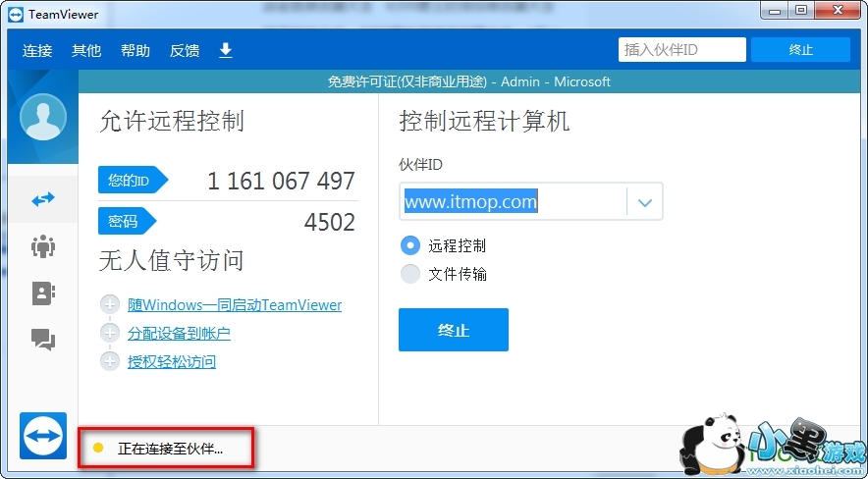Open 随Windows一同启动TeamViewer link
Screen dimensions: 868x479
point(235,304)
